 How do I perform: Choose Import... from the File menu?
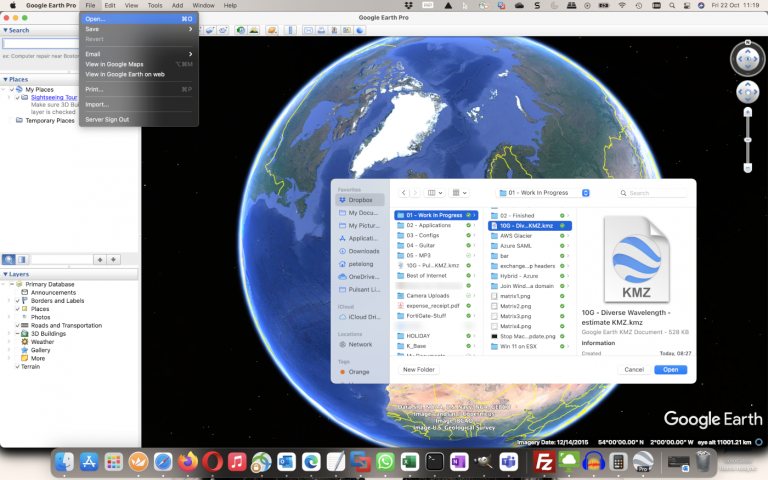(97, 104)
